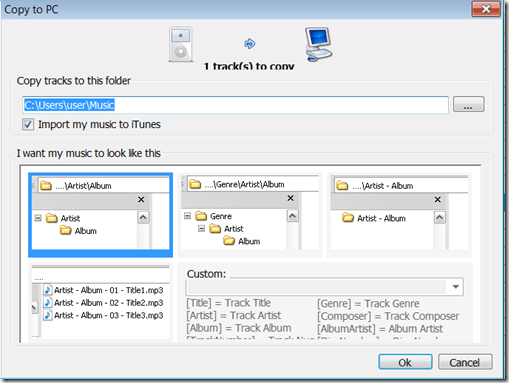Click the blue transfer arrow icon

point(249,43)
